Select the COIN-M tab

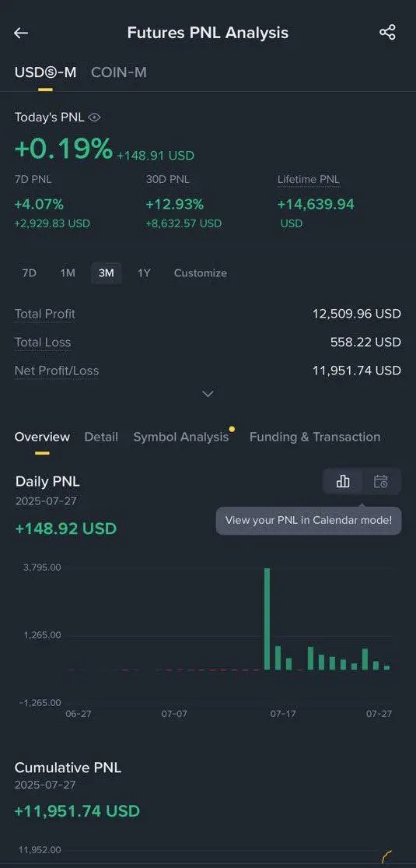pyautogui.click(x=119, y=72)
